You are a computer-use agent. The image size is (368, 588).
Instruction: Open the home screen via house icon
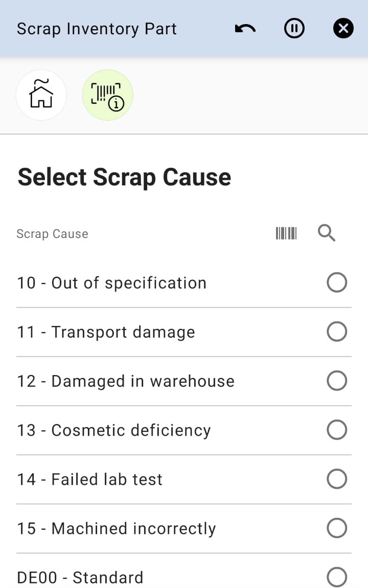(41, 95)
